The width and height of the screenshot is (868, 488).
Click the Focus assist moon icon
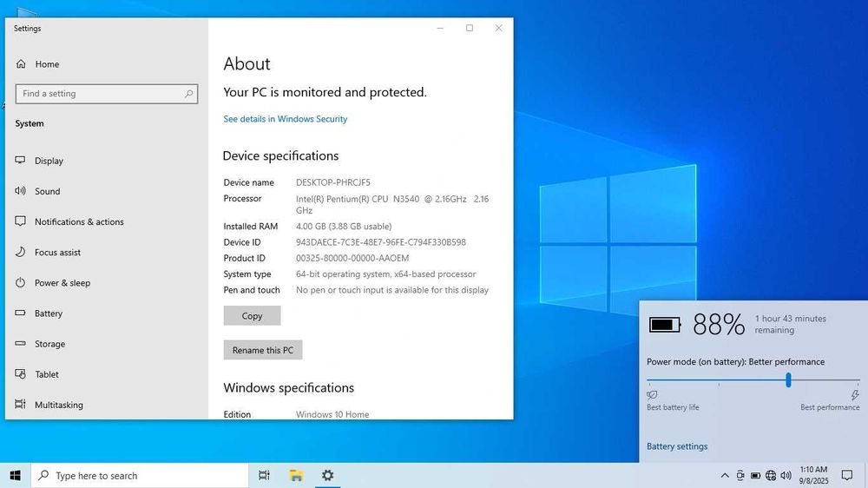pos(21,252)
